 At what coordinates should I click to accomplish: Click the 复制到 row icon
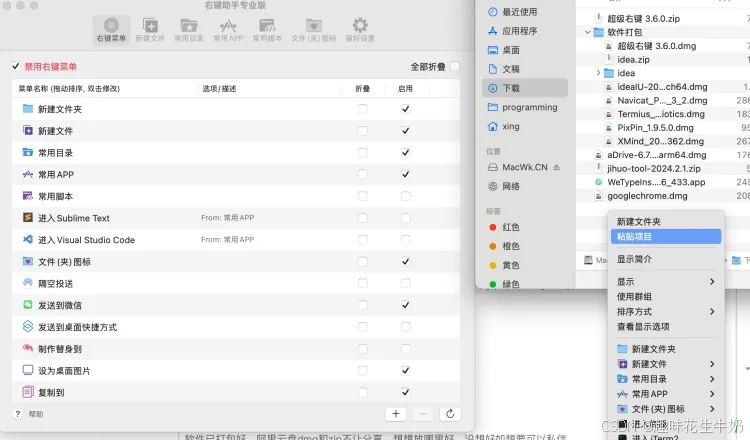[28, 392]
